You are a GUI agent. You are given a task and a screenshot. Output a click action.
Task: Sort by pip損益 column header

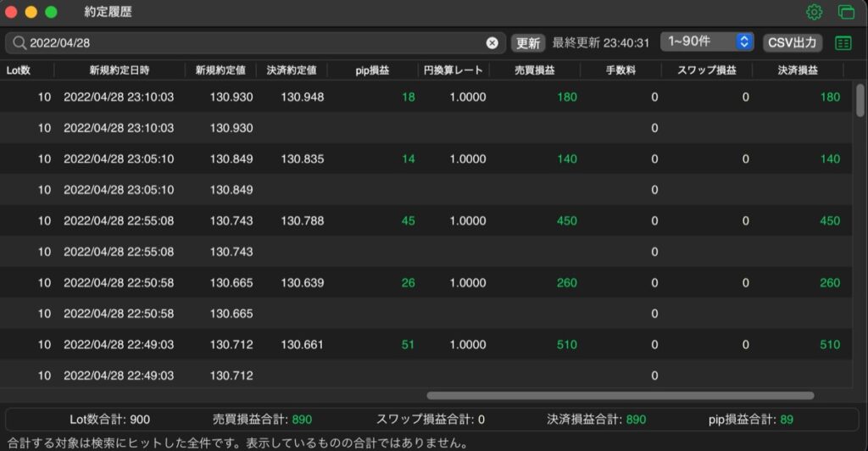(x=372, y=70)
